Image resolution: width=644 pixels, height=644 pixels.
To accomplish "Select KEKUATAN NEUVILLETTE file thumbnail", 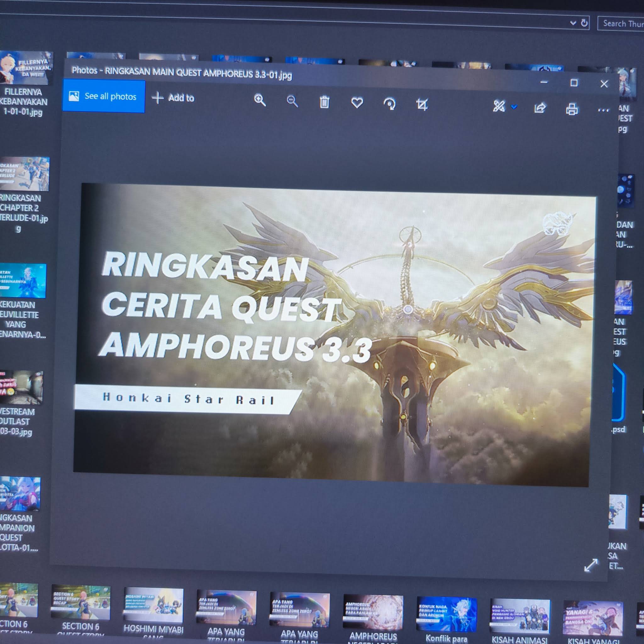I will click(x=22, y=281).
